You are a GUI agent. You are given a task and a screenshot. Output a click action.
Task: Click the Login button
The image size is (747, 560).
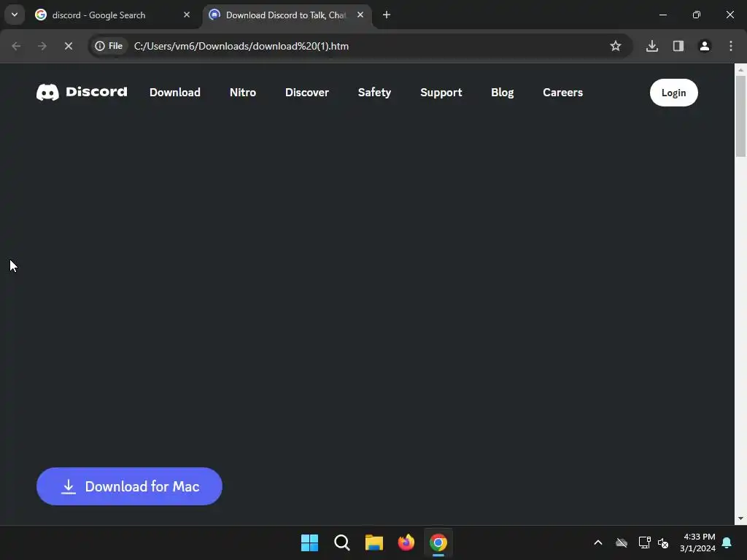673,93
